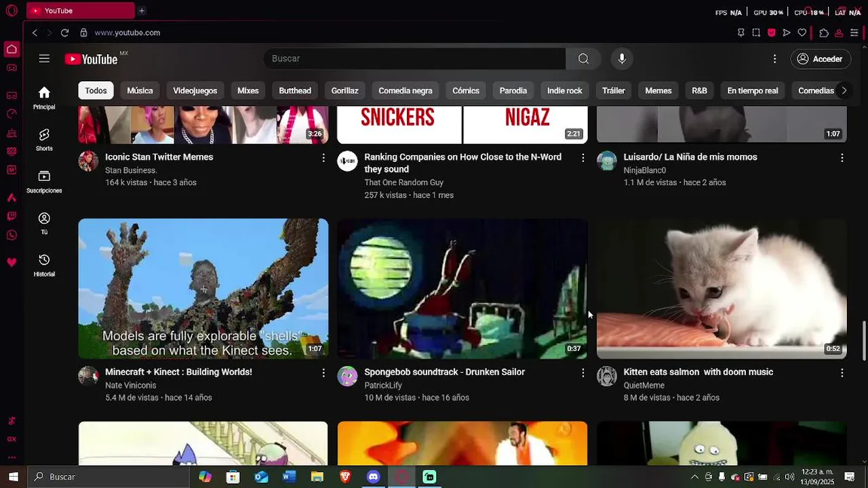Focus the Buscar search field
The image size is (868, 488).
[x=415, y=59]
